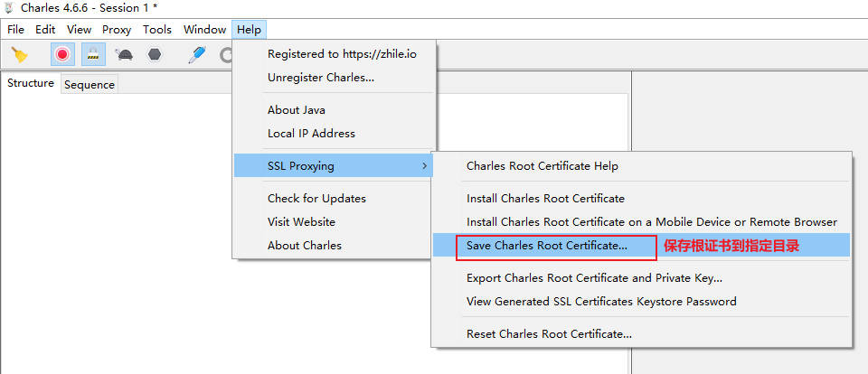The image size is (868, 374).
Task: Select About Charles menu item
Action: [335, 245]
